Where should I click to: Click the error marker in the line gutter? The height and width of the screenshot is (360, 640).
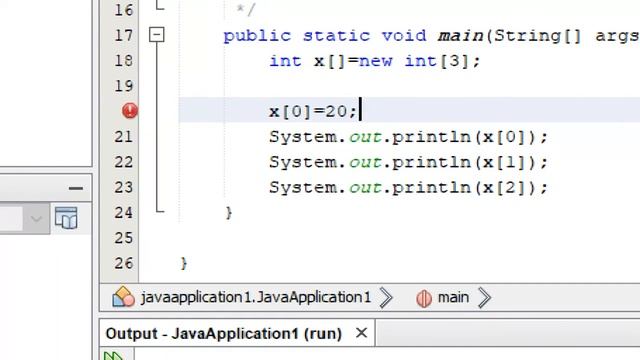tap(130, 111)
